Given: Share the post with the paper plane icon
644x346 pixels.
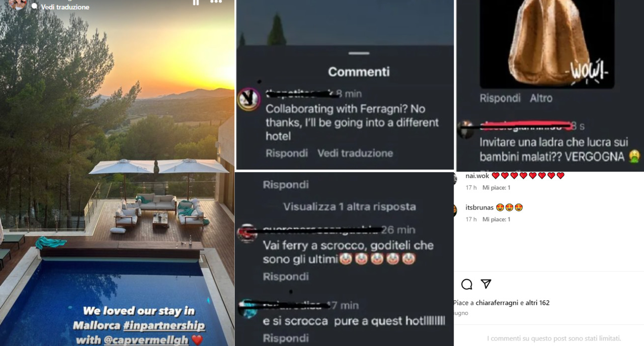Looking at the screenshot, I should [486, 284].
